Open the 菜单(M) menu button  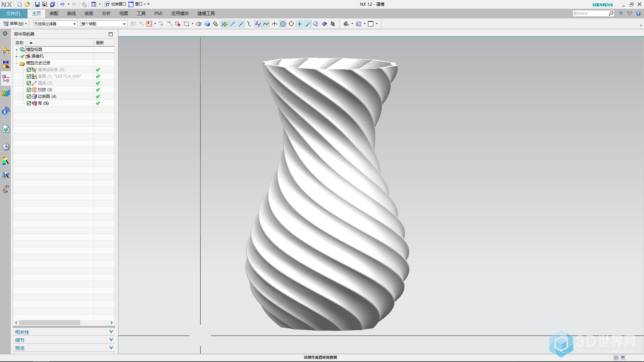[15, 24]
